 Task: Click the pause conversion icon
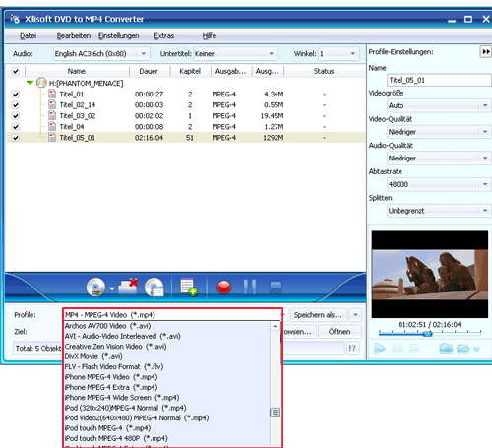[x=250, y=288]
